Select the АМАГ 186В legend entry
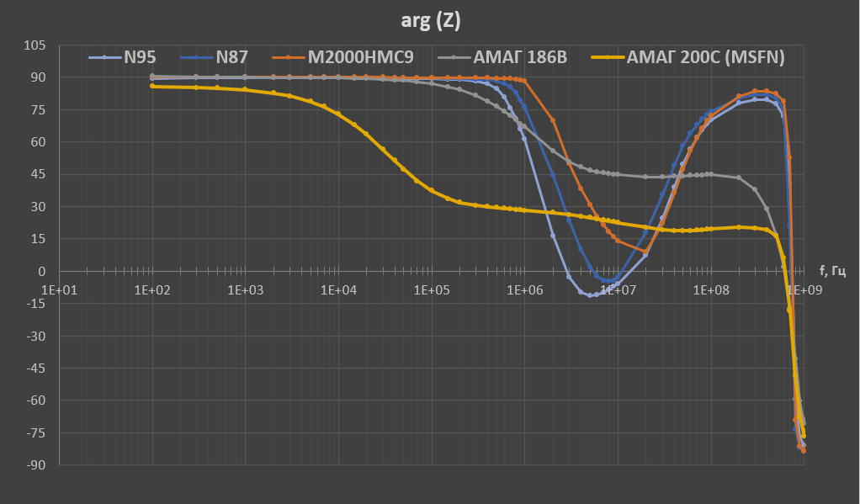Image resolution: width=860 pixels, height=504 pixels. coord(503,57)
